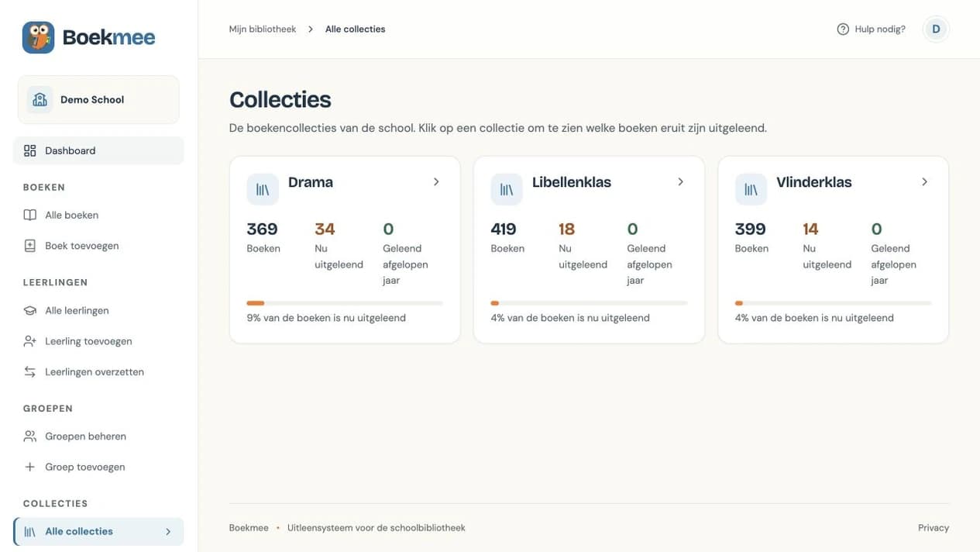Click the Drama collection library icon
Viewport: 980px width, 552px height.
pos(263,189)
